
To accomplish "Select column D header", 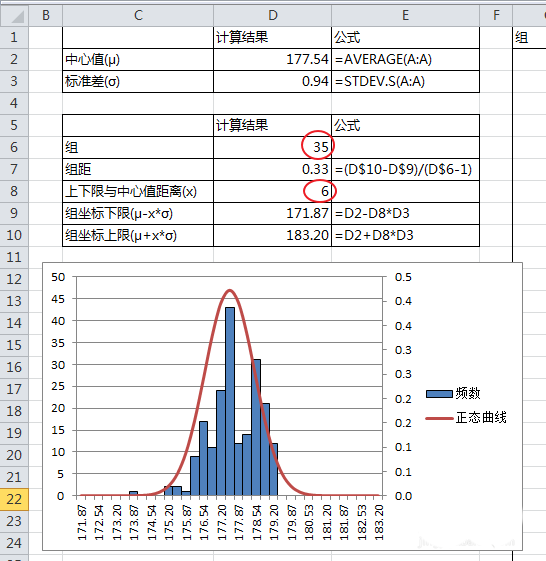I will tap(273, 15).
